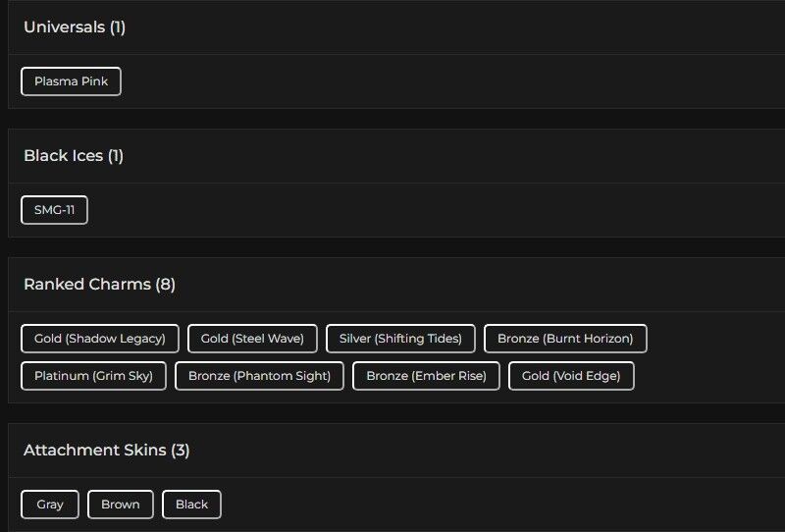The image size is (785, 532).
Task: Choose the Black attachment skin
Action: tap(191, 505)
